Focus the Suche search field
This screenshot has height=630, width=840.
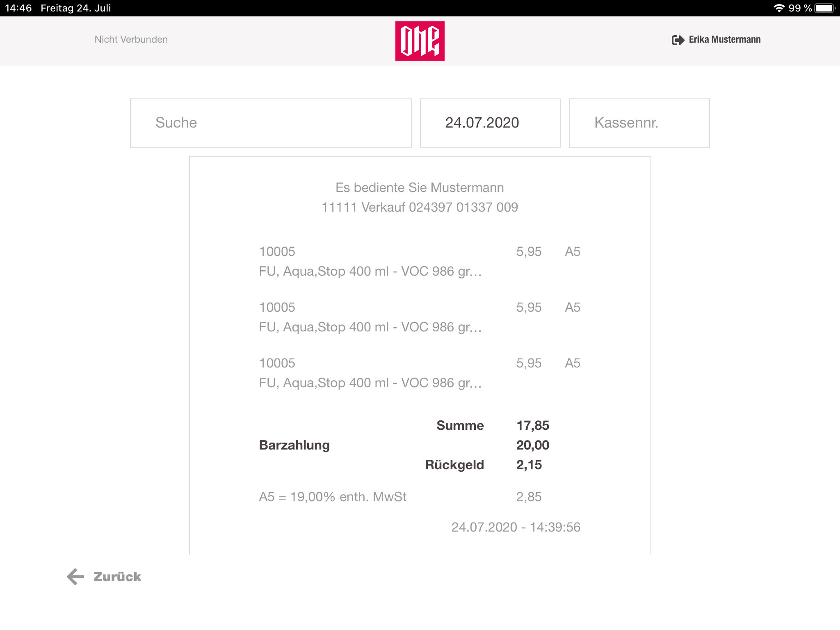(x=271, y=123)
